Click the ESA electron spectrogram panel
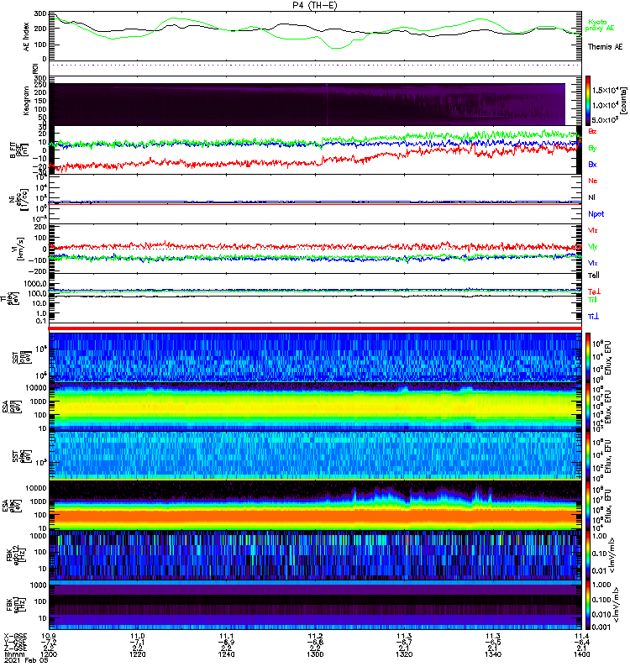Image resolution: width=630 pixels, height=672 pixels. [315, 506]
